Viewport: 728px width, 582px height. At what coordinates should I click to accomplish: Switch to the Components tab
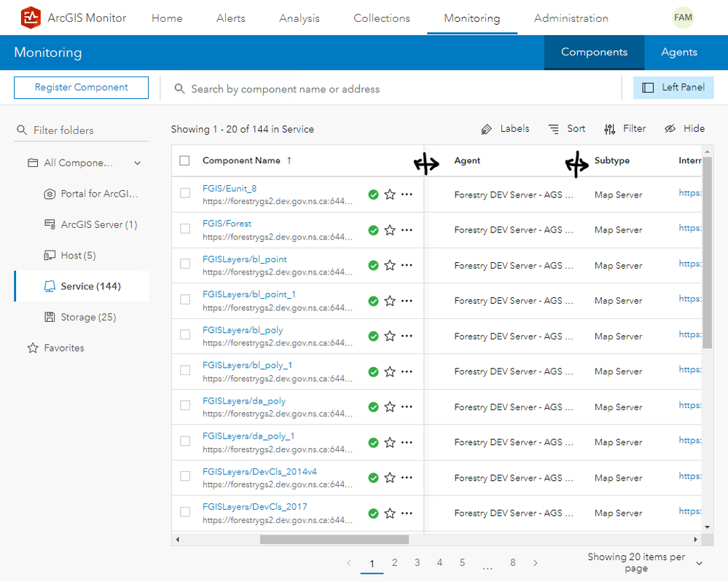tap(595, 52)
